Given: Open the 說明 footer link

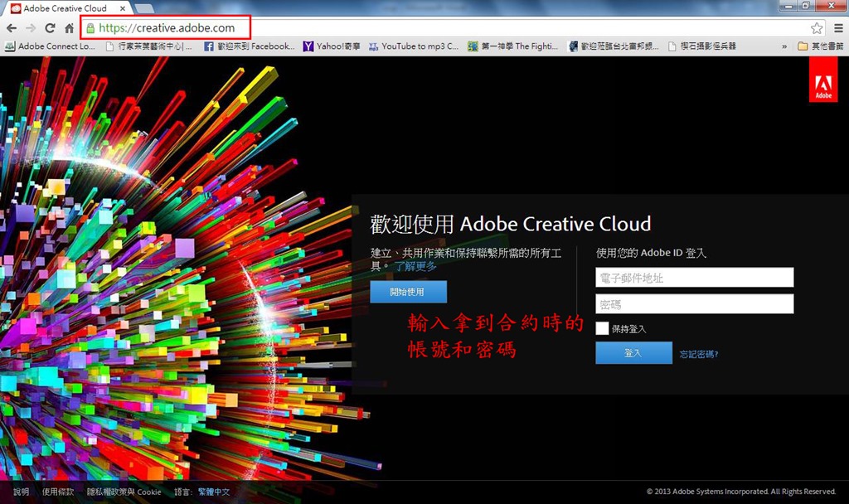Looking at the screenshot, I should point(21,492).
